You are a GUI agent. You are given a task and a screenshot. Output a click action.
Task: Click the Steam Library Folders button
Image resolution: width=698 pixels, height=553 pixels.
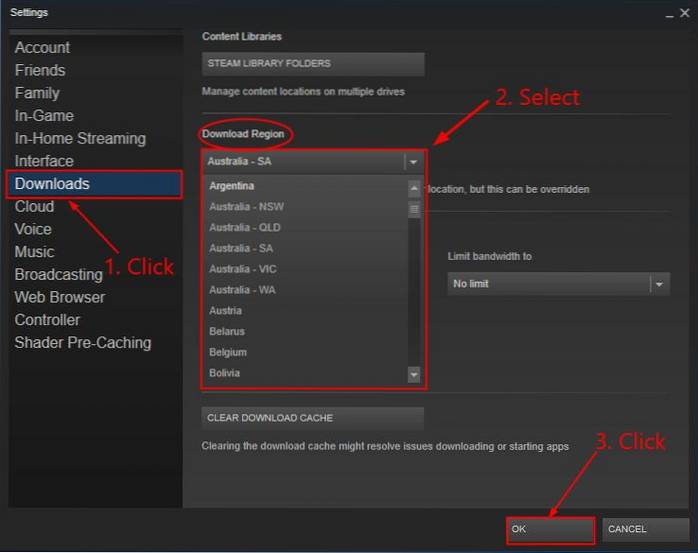pyautogui.click(x=313, y=64)
